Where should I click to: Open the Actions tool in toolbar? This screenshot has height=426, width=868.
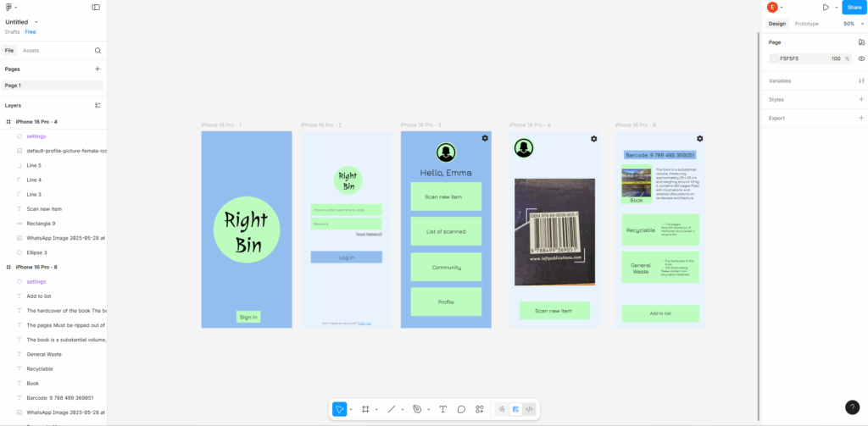click(x=480, y=409)
